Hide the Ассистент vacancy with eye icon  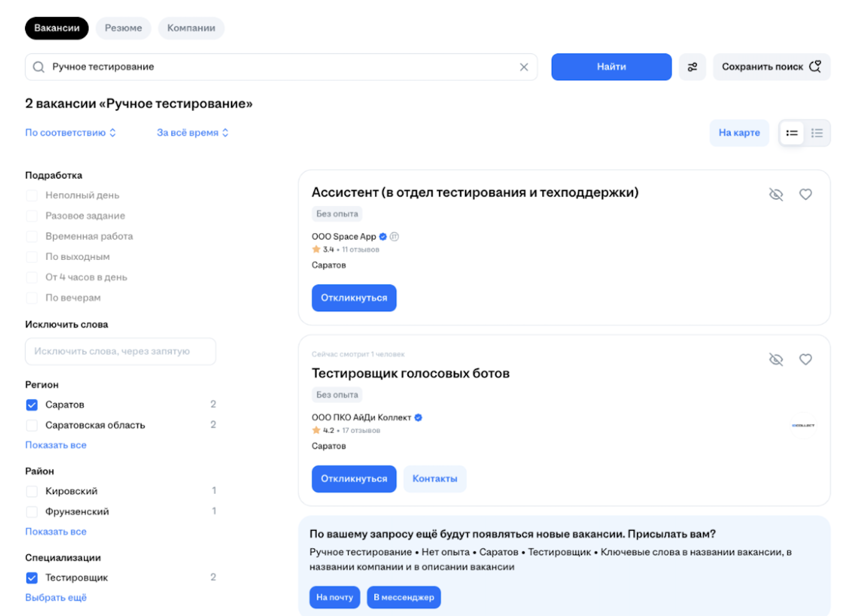[775, 194]
